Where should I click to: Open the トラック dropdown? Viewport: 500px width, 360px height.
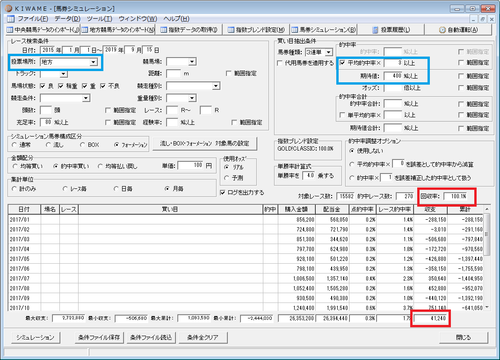click(64, 74)
